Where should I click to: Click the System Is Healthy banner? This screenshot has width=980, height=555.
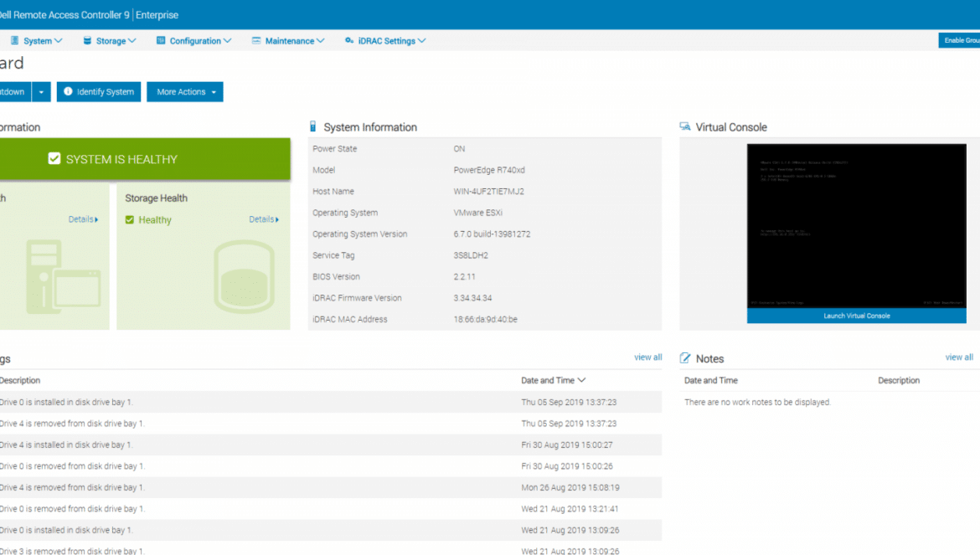(145, 159)
